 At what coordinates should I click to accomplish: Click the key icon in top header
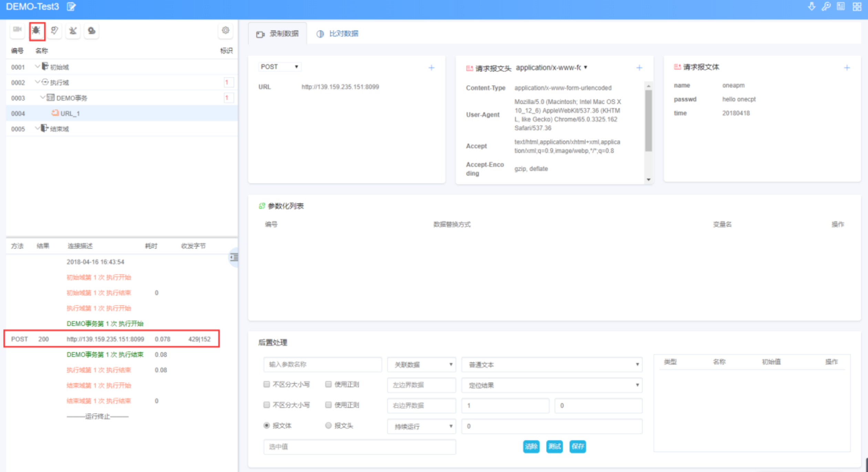(x=826, y=7)
